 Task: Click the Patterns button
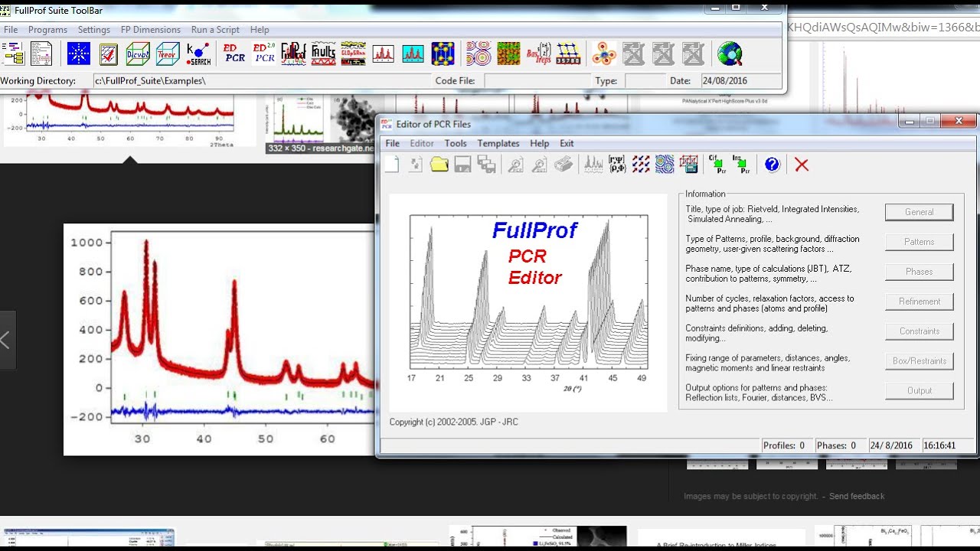point(920,242)
